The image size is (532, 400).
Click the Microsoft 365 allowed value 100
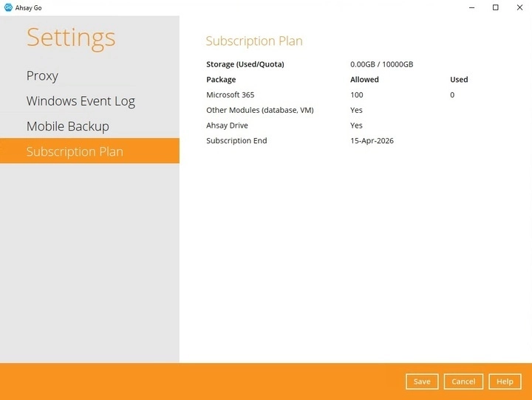(357, 95)
